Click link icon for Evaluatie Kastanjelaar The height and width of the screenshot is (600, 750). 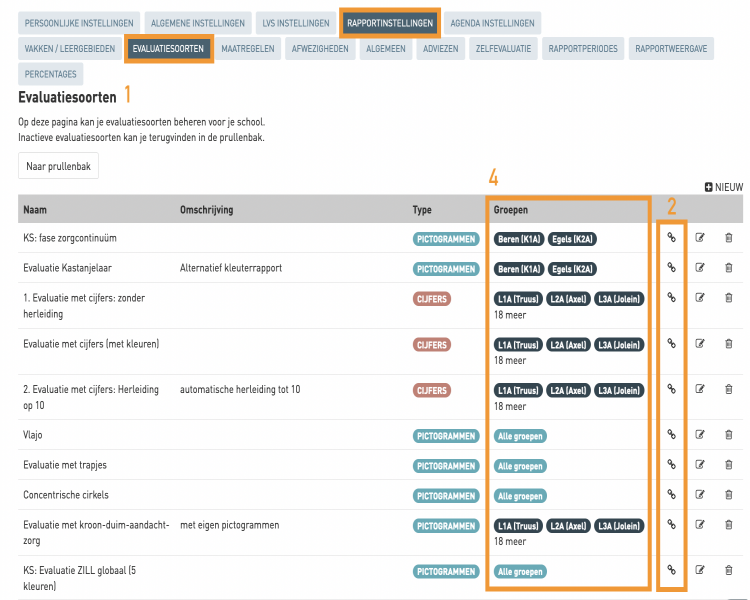[x=672, y=267]
